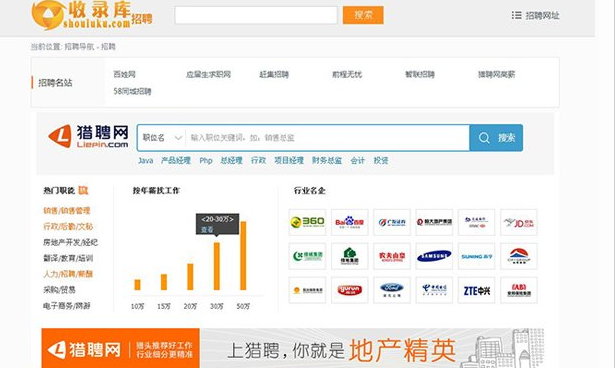Select 人力/招聘/薪酬 job function
615x368 pixels.
pos(68,274)
